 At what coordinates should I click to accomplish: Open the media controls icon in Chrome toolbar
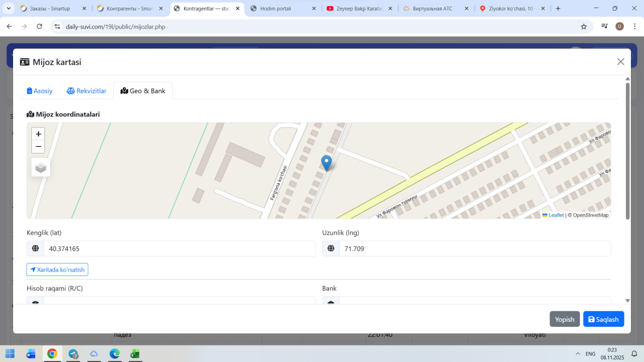pyautogui.click(x=605, y=27)
